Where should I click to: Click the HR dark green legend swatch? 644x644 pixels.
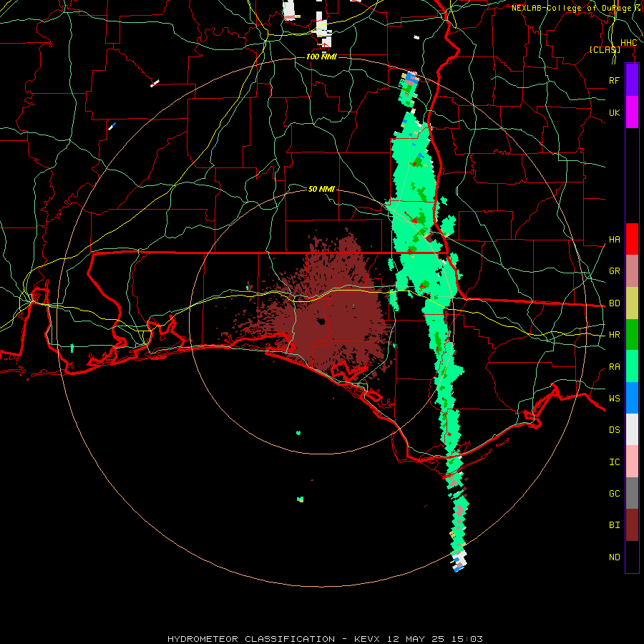tap(632, 335)
